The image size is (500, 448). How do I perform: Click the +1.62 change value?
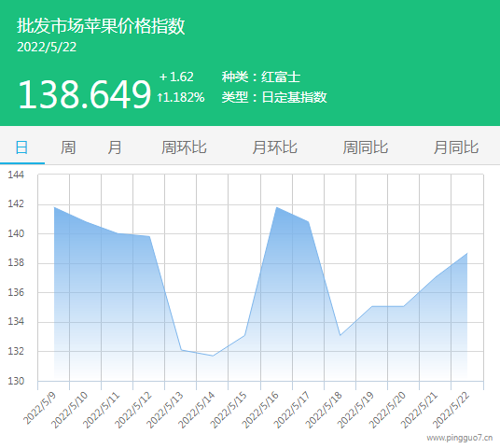click(176, 77)
